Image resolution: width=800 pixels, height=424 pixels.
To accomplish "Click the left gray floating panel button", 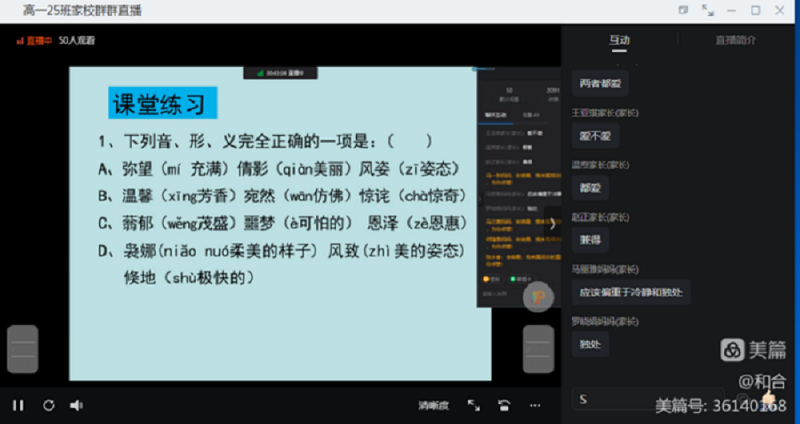I will point(22,350).
